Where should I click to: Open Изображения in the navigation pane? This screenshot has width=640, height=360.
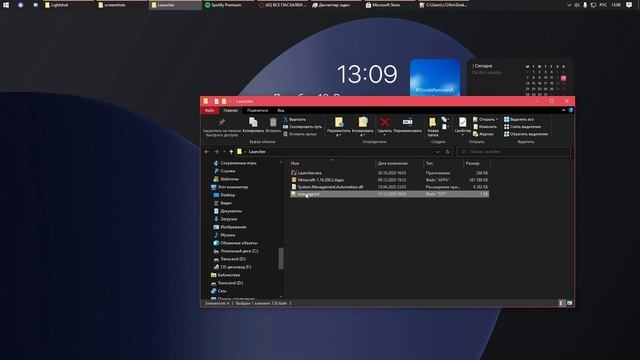pyautogui.click(x=230, y=227)
